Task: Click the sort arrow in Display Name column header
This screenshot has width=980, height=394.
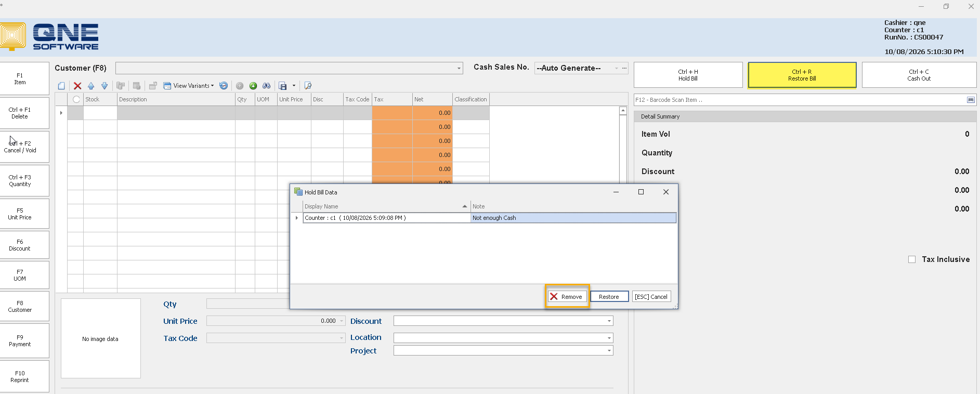Action: click(x=465, y=206)
